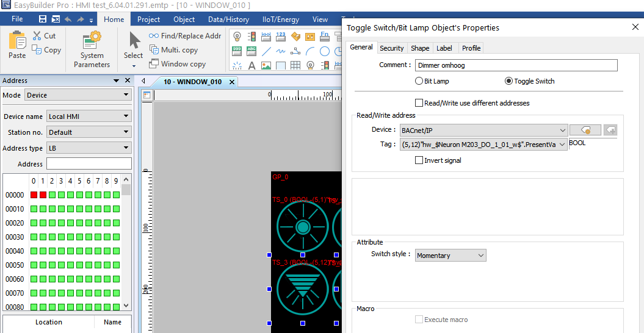The width and height of the screenshot is (644, 333).
Task: Pick the traffic light Word Lamp tool
Action: click(251, 37)
